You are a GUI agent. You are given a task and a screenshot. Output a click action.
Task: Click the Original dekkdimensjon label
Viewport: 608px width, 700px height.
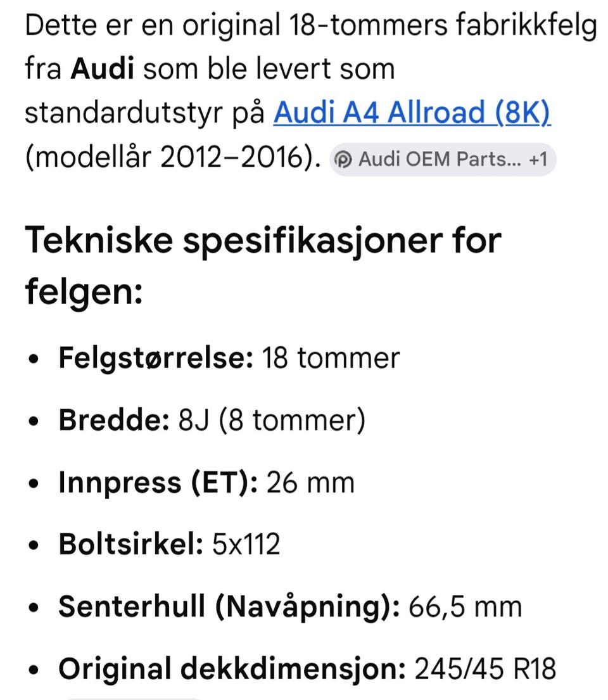[232, 669]
